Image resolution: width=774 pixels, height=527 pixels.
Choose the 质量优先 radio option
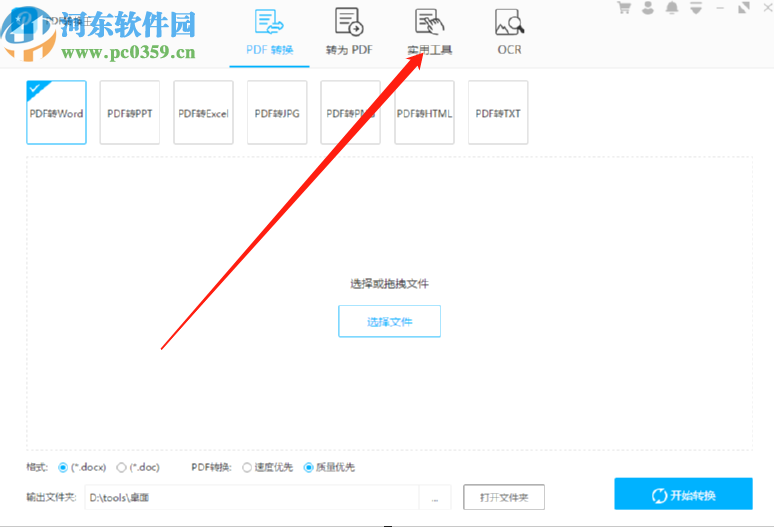[x=309, y=467]
